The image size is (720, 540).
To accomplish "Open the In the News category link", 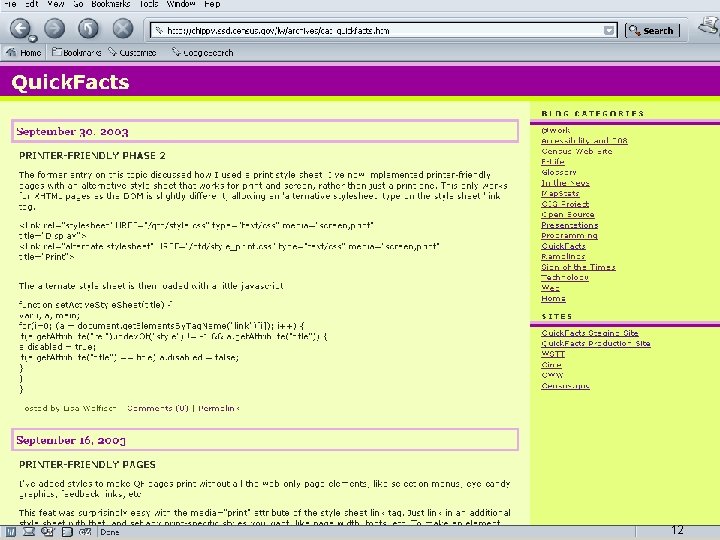I will click(565, 183).
